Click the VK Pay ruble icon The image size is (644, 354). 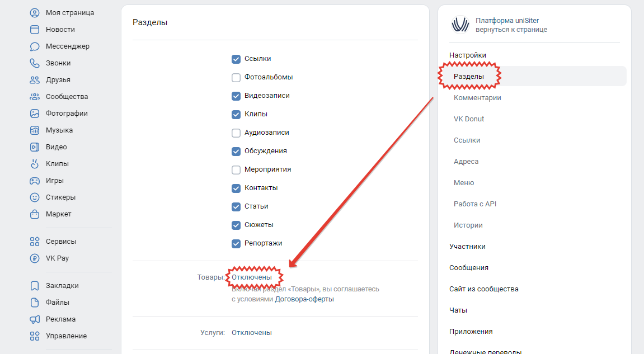[x=35, y=258]
